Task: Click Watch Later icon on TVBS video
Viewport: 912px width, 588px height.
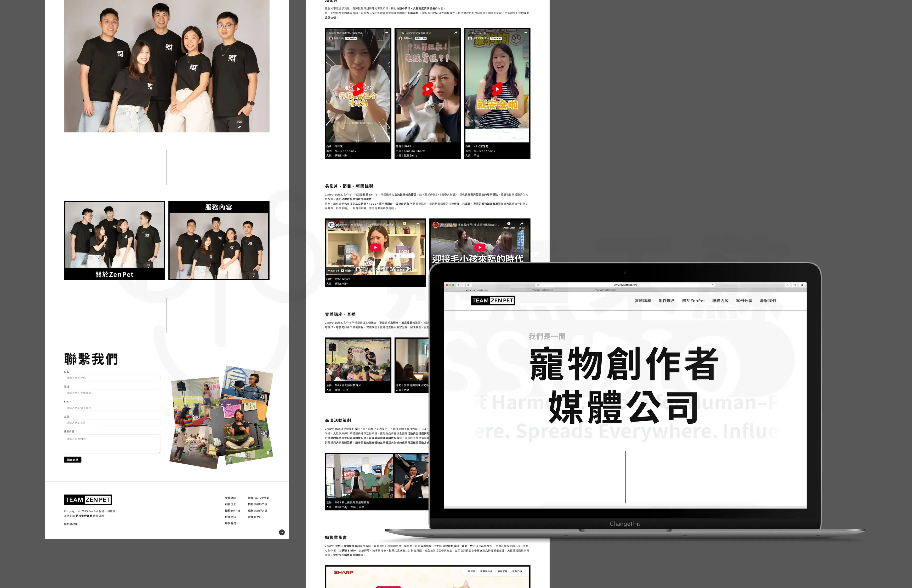Action: click(x=404, y=224)
